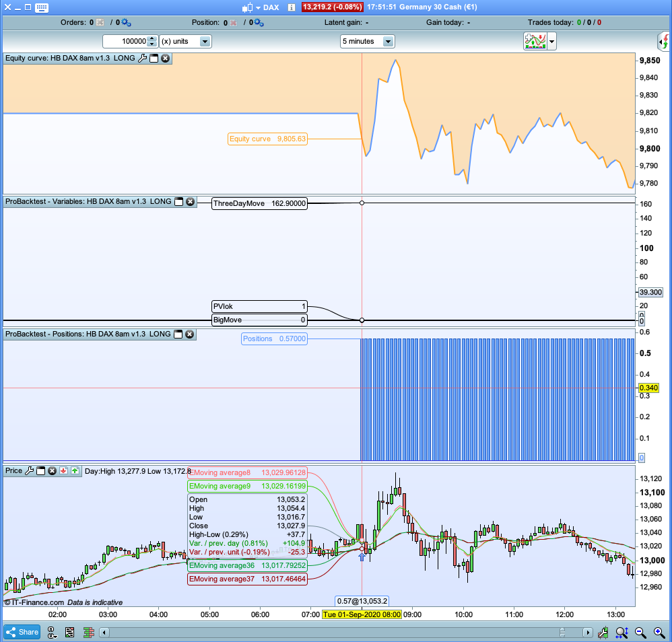This screenshot has height=642, width=672.
Task: Open the keyboard shortcuts icon in title bar
Action: point(42,7)
